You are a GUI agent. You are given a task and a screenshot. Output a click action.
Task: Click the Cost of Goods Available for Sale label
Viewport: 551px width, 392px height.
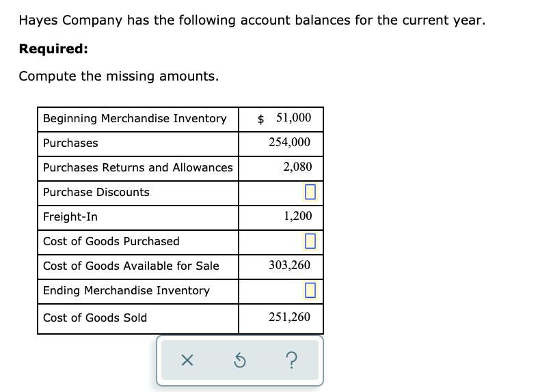click(x=131, y=266)
